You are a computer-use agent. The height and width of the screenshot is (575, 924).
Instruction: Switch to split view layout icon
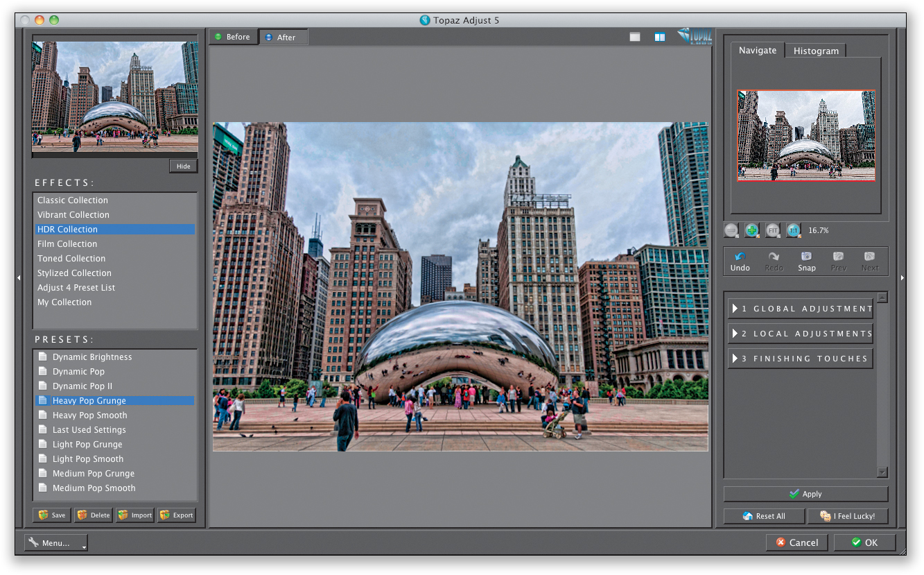click(x=660, y=37)
